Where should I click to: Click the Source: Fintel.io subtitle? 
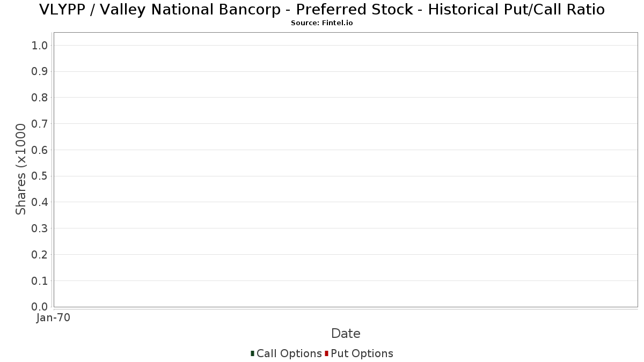click(x=322, y=23)
